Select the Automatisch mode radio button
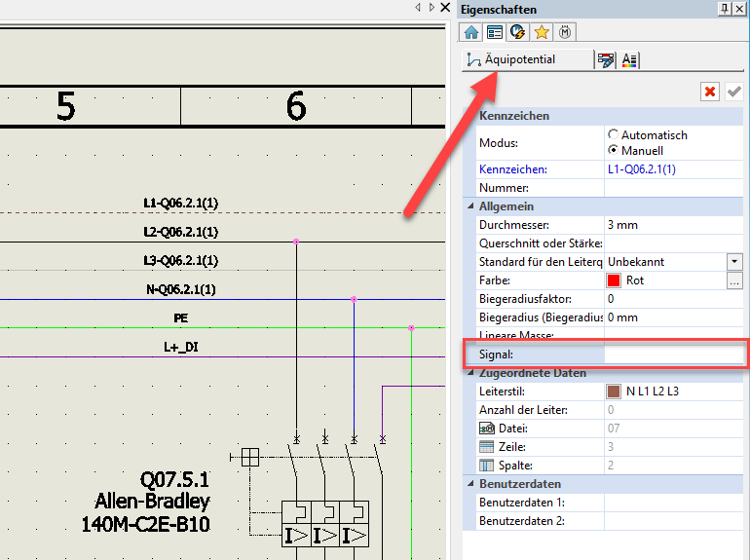The width and height of the screenshot is (750, 560). 613,135
